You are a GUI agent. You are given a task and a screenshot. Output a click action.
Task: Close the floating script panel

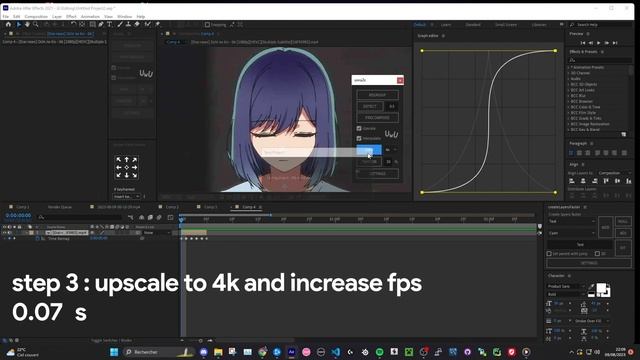pyautogui.click(x=400, y=80)
